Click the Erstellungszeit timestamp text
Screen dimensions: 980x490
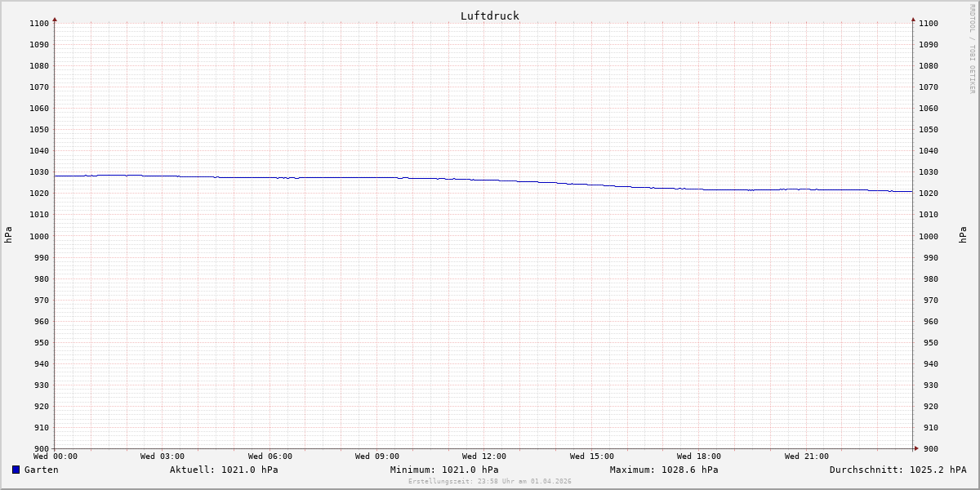(x=490, y=481)
